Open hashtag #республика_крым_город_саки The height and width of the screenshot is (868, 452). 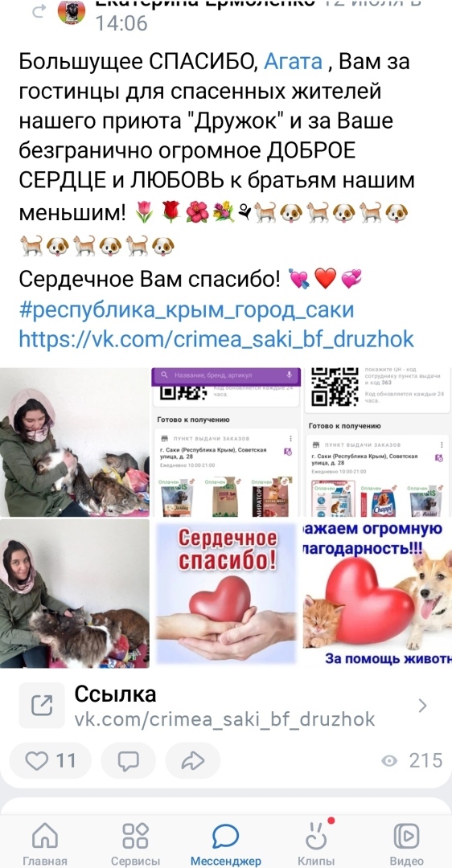point(186,309)
